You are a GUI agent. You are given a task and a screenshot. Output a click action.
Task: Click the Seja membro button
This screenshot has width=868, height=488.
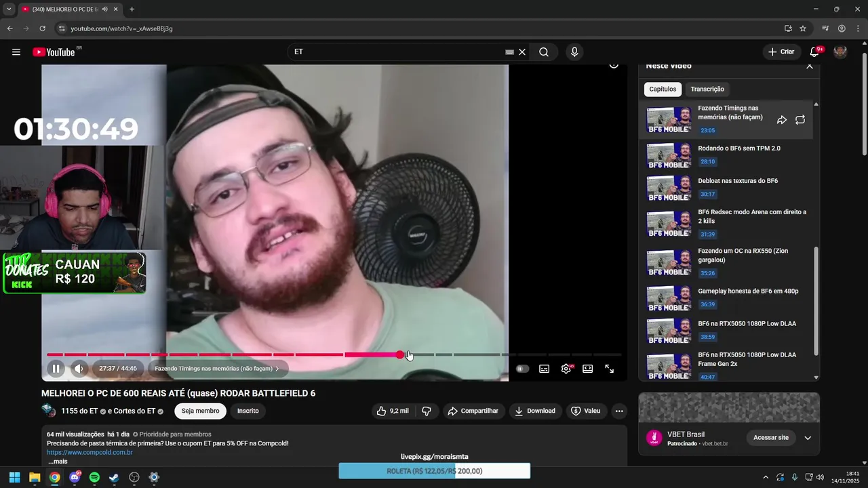(200, 411)
